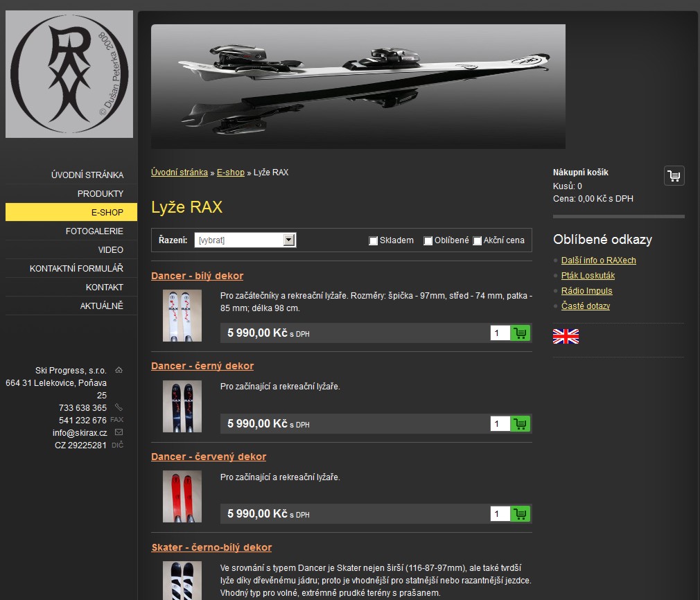Open the Skater black-white ski thumbnail
Screen dimensions: 700x600
pyautogui.click(x=182, y=581)
